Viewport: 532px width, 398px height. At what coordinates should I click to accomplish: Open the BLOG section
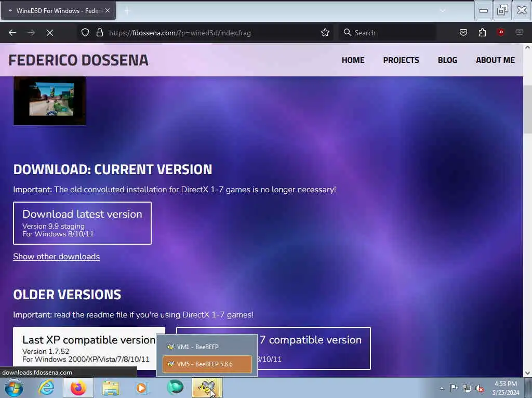447,60
